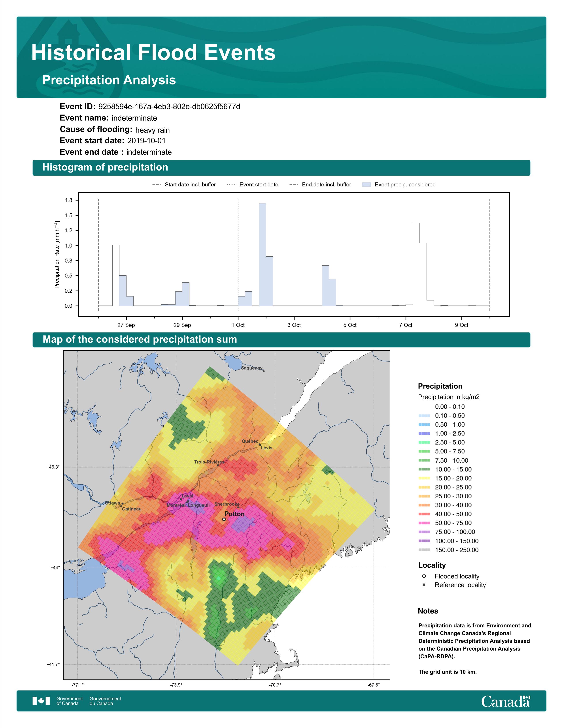The image size is (563, 728).
Task: Click the Precipitation in kg/m2 legend subtitle
Action: (449, 397)
